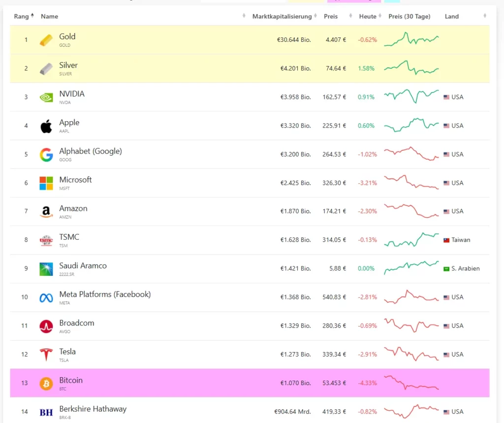Sort by Marktkapitalisierung column header

[x=282, y=16]
